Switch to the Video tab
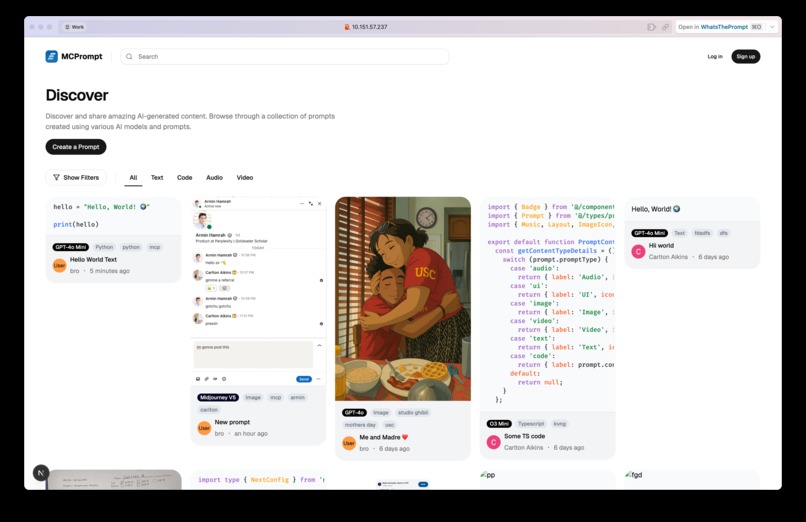This screenshot has height=522, width=806. coord(245,178)
